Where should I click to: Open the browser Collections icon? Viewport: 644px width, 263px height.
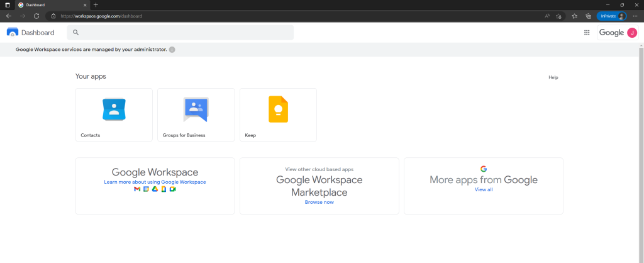click(588, 16)
